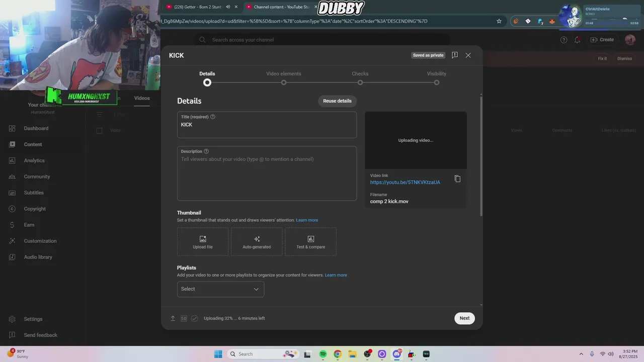Click the checks checkmark status icon in footer
644x362 pixels.
point(195,318)
